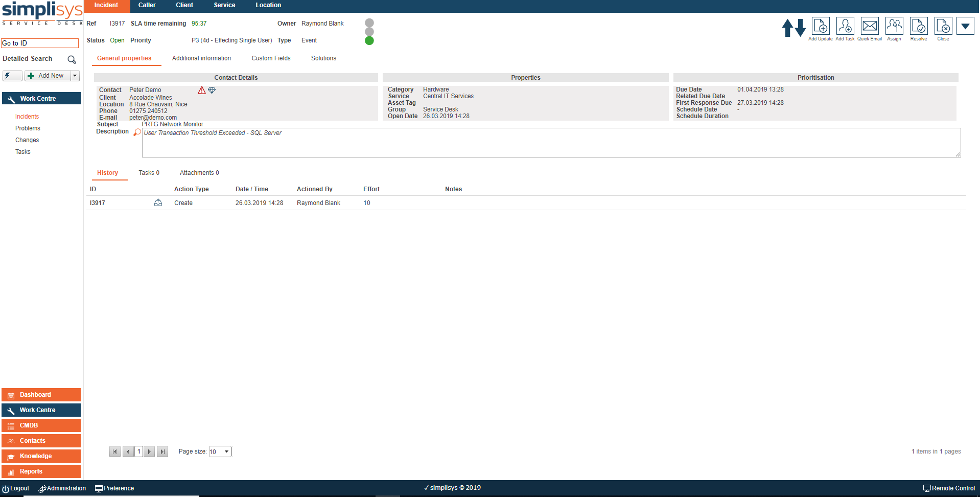
Task: Assign the incident using Assign icon
Action: 894,26
